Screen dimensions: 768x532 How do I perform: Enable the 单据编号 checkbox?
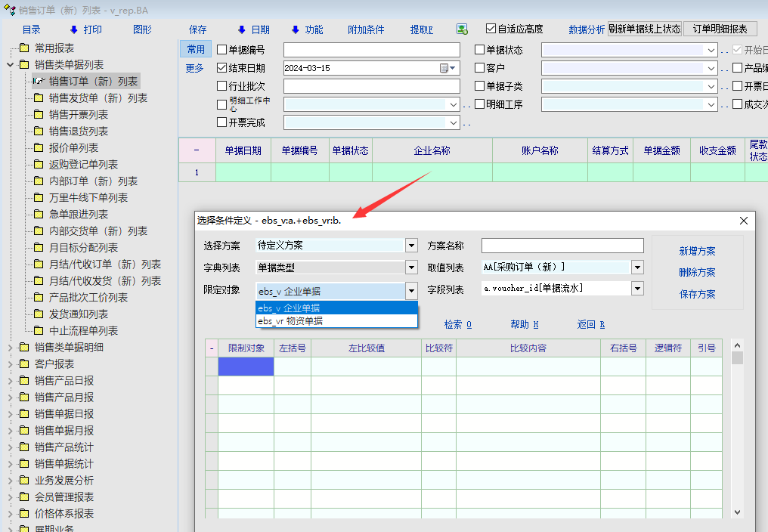tap(222, 50)
